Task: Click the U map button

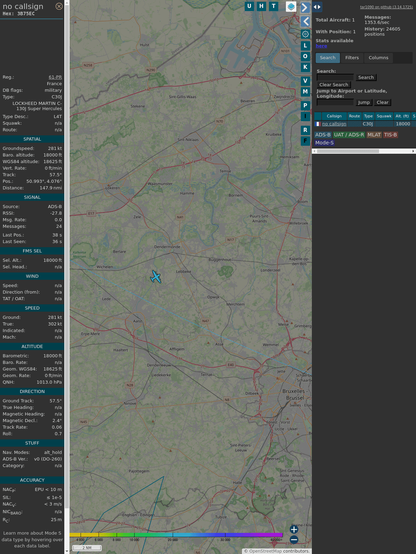Action: (250, 6)
